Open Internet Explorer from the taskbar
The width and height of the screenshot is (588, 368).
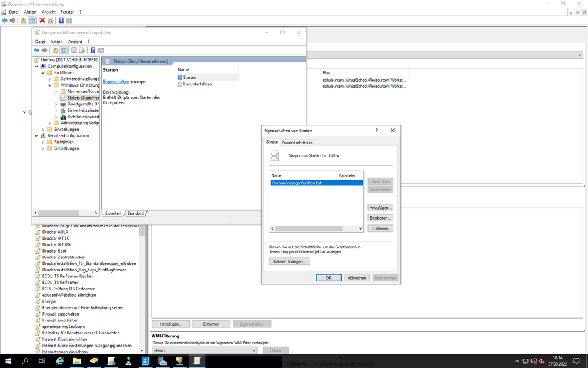tap(59, 362)
